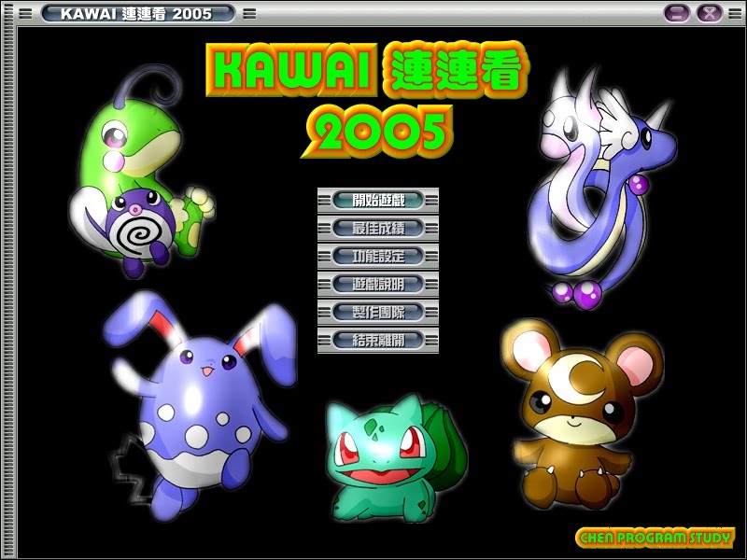This screenshot has width=747, height=560.
Task: Click 結束離開 to exit the game
Action: (x=378, y=340)
